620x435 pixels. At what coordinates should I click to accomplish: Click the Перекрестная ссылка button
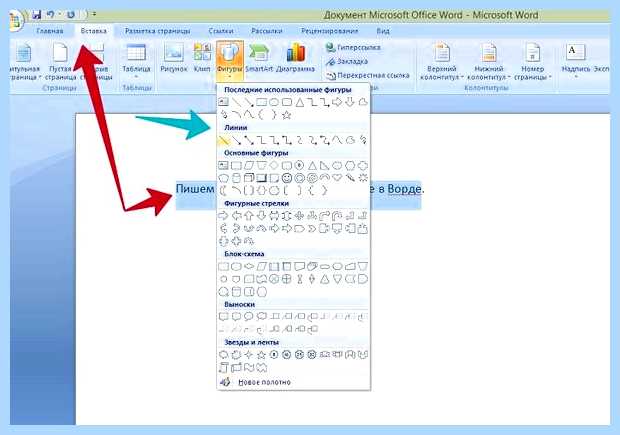click(367, 75)
